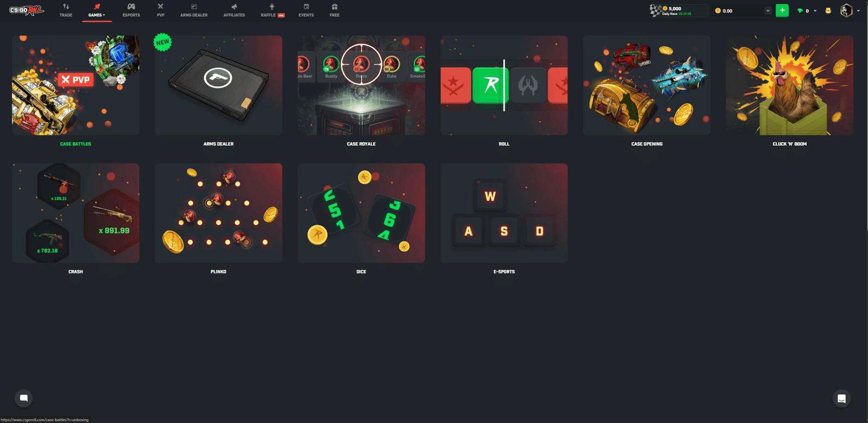Open the Events calendar nav item
The image size is (868, 423).
(306, 10)
